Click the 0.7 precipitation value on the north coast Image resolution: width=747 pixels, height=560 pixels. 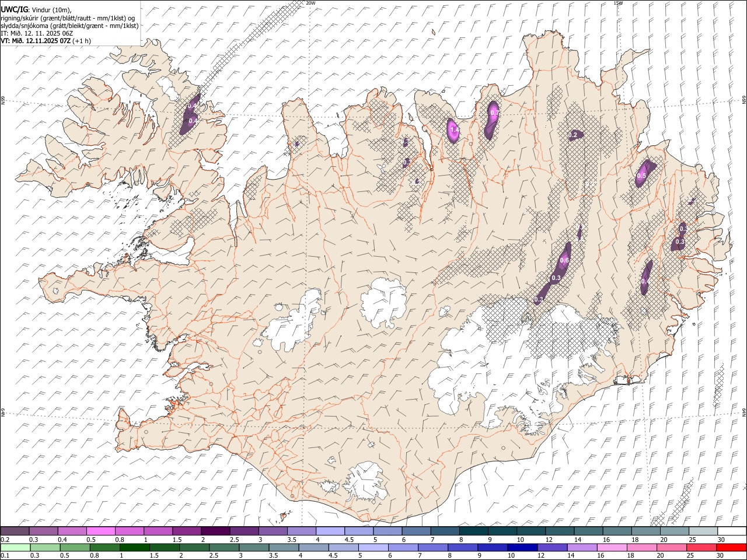pyautogui.click(x=494, y=112)
